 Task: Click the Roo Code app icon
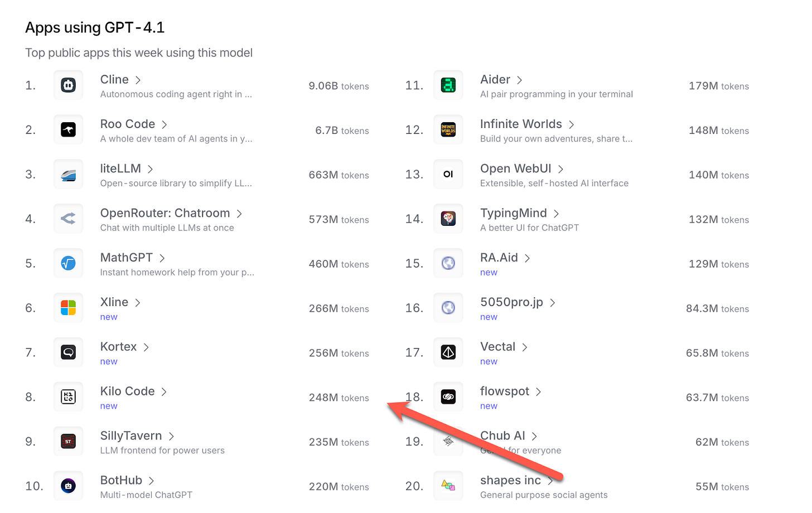coord(68,130)
